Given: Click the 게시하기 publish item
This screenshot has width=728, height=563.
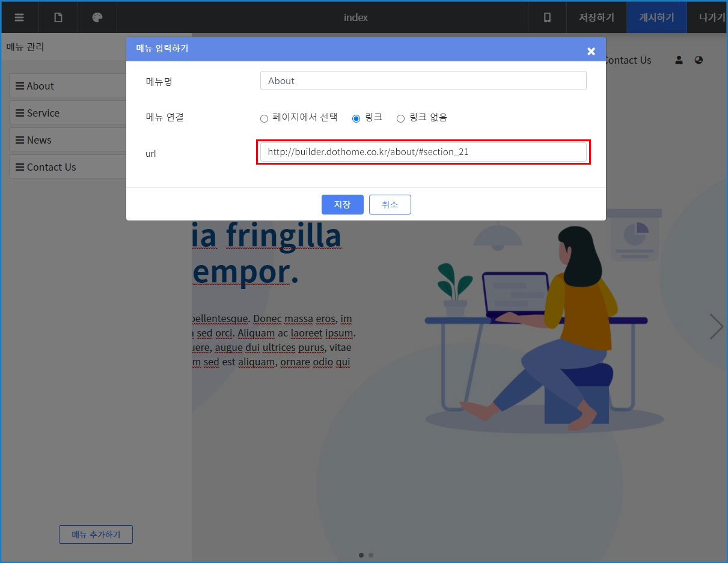Looking at the screenshot, I should (x=656, y=17).
